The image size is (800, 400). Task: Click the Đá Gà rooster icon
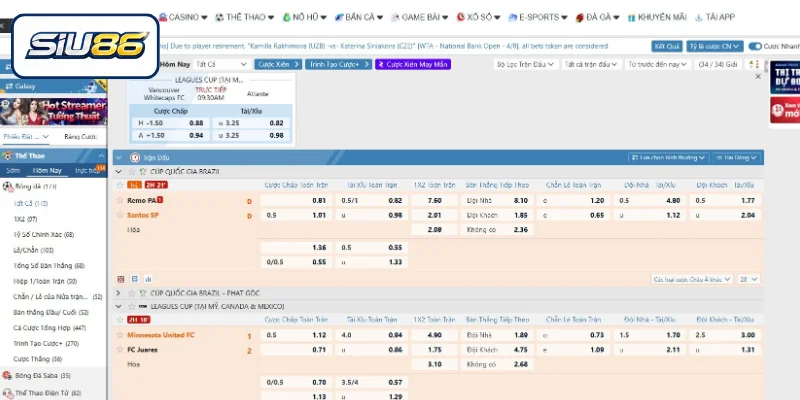[x=580, y=17]
